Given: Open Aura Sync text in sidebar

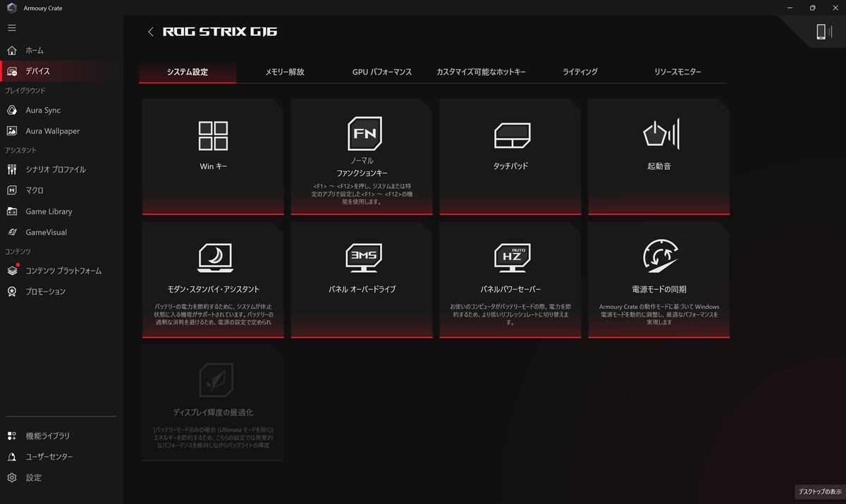Looking at the screenshot, I should pyautogui.click(x=43, y=111).
